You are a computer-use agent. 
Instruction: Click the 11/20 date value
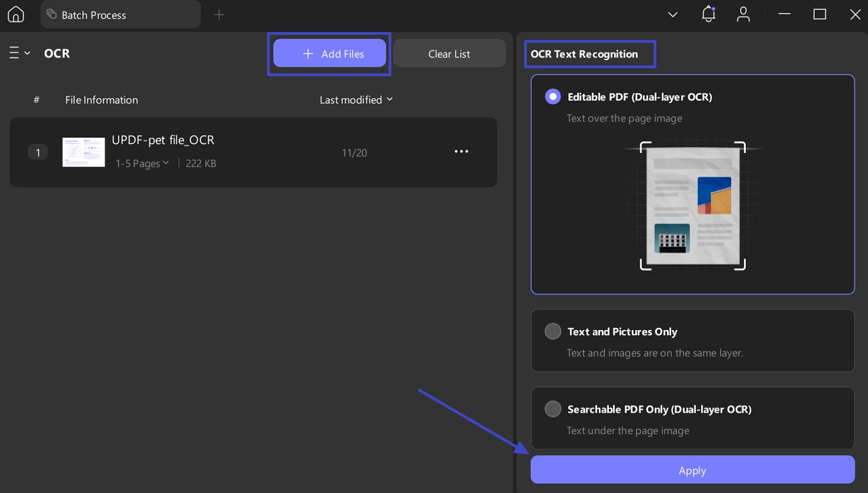pyautogui.click(x=354, y=153)
